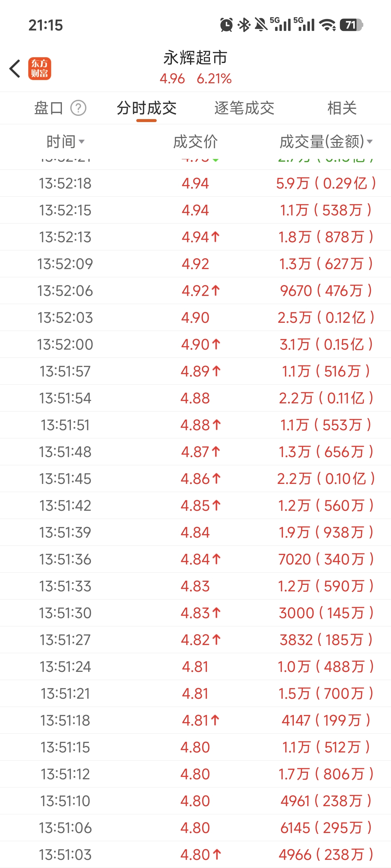Tap the Wi-Fi signal icon
The width and height of the screenshot is (391, 868).
[x=327, y=25]
